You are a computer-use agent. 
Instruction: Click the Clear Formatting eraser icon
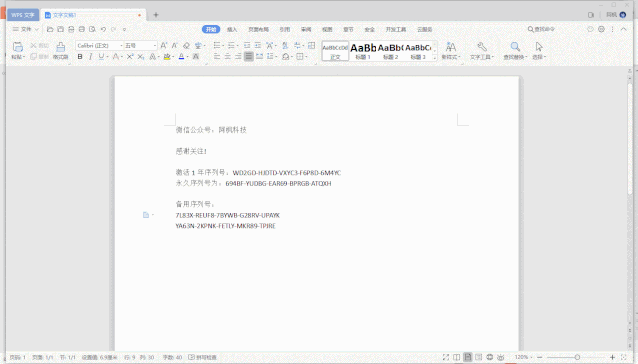click(186, 46)
